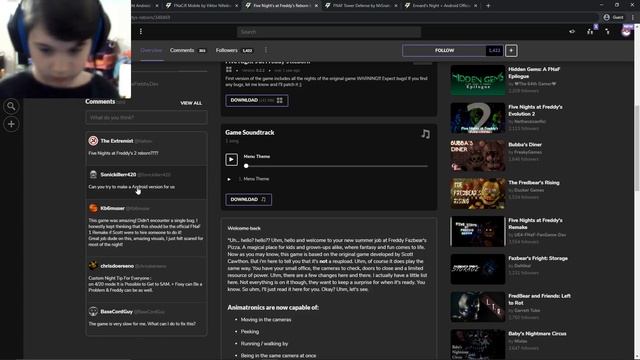
Task: Open the friends icon in top bar
Action: (x=590, y=31)
